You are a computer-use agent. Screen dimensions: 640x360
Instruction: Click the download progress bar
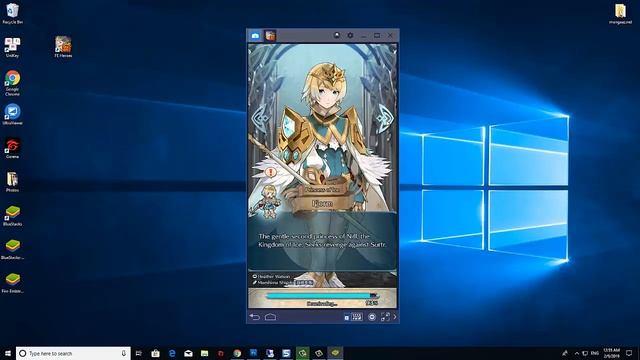tap(321, 296)
